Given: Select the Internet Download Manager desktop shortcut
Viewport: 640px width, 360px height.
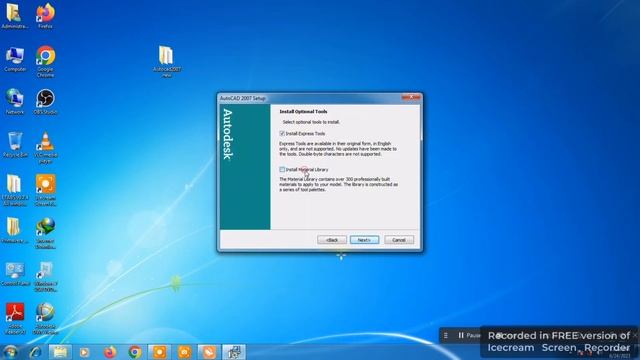Looking at the screenshot, I should 45,233.
